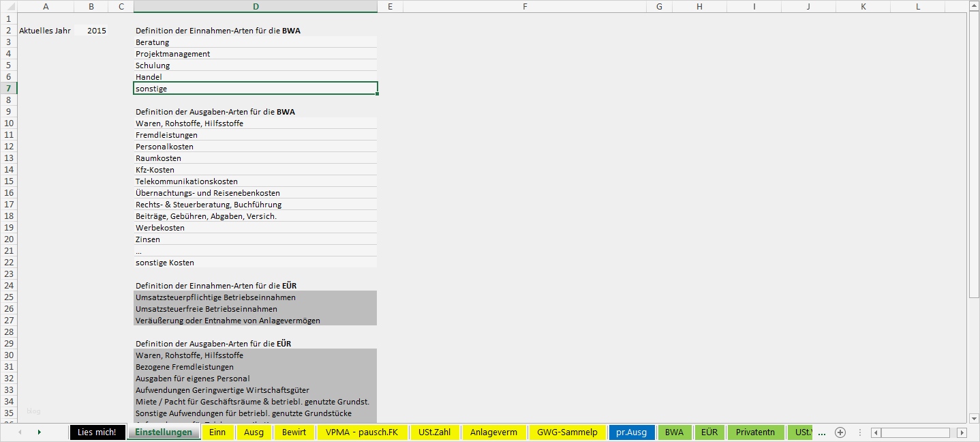980x442 pixels.
Task: Open the 'Lies mich!' sheet tab
Action: pos(97,432)
